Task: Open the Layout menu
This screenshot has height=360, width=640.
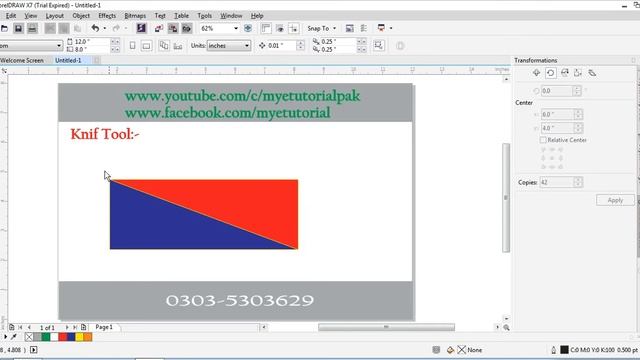Action: click(x=54, y=16)
